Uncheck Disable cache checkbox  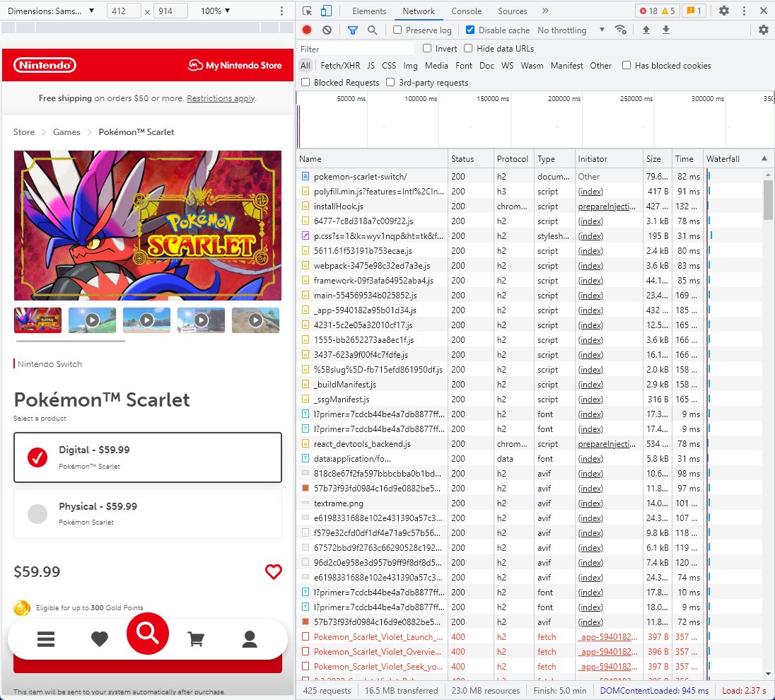(470, 30)
